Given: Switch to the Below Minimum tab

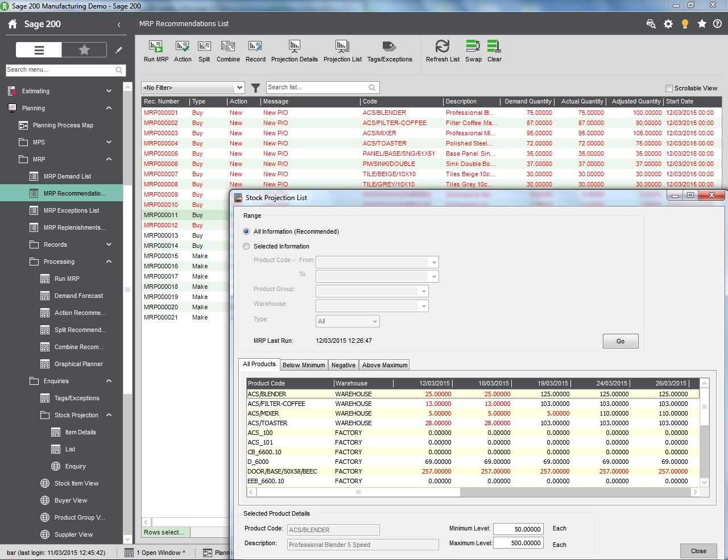Looking at the screenshot, I should (x=304, y=364).
